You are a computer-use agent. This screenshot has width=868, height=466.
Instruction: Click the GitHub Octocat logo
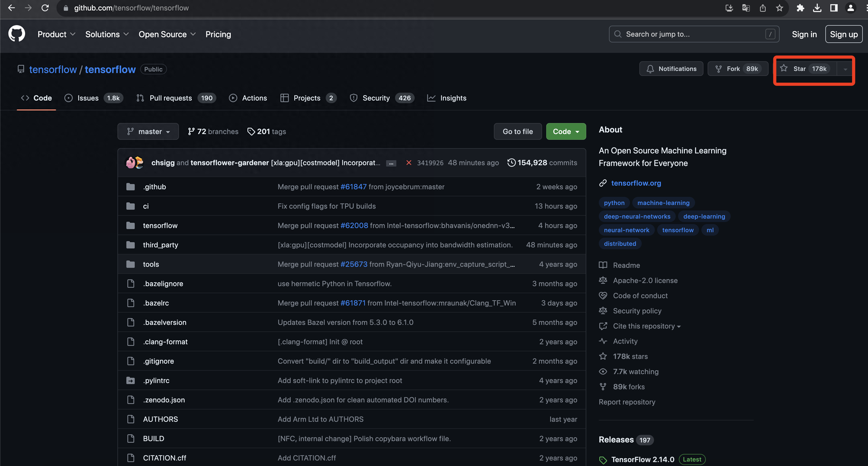pos(16,34)
